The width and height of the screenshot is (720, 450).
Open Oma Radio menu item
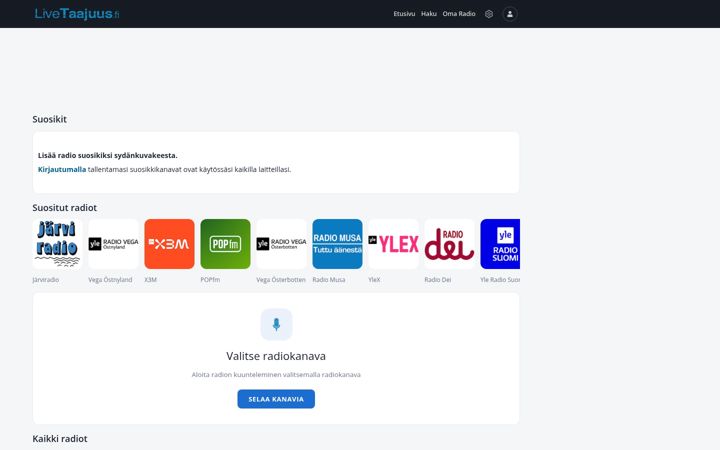(459, 14)
